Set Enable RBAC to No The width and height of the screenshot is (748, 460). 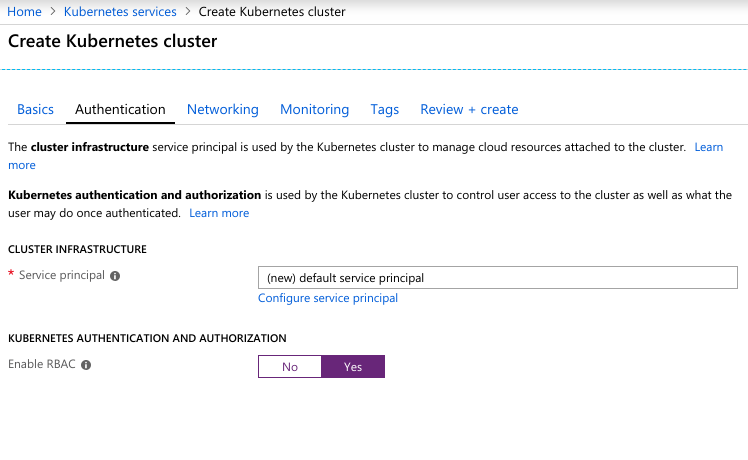click(289, 367)
